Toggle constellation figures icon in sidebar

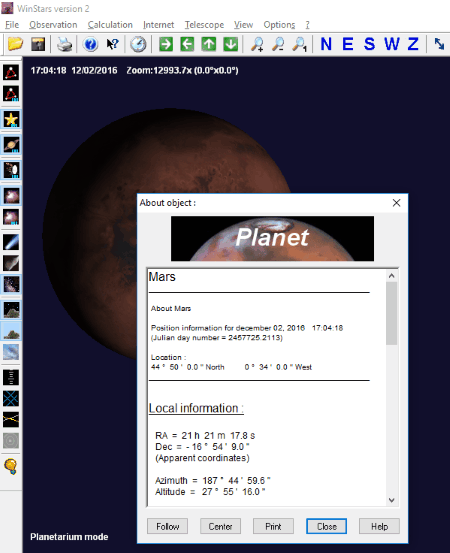11,72
